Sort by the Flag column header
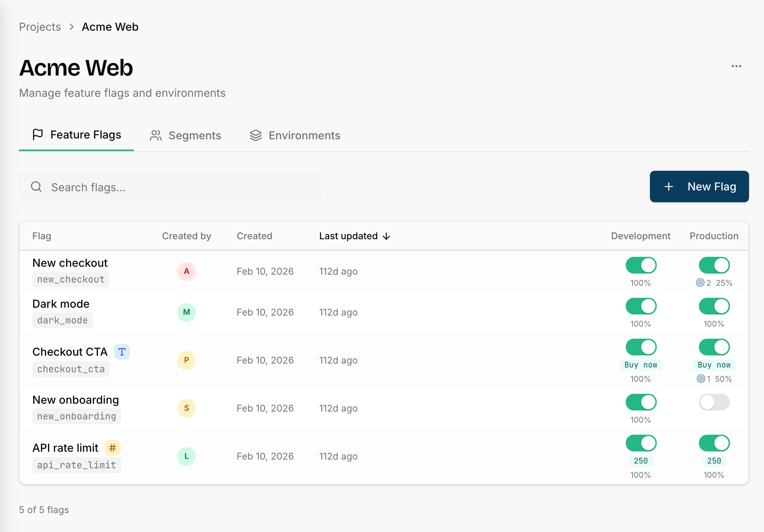The image size is (764, 532). point(42,236)
